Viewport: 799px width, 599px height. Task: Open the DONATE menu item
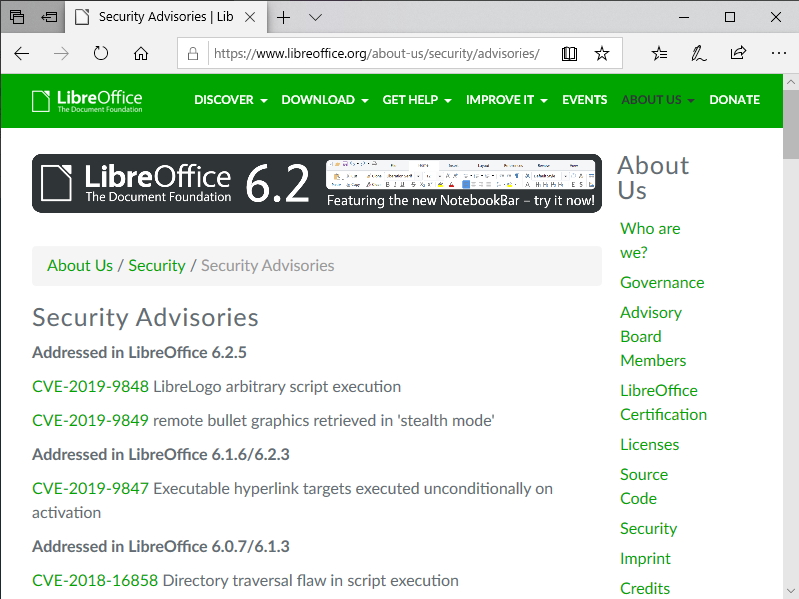point(734,100)
